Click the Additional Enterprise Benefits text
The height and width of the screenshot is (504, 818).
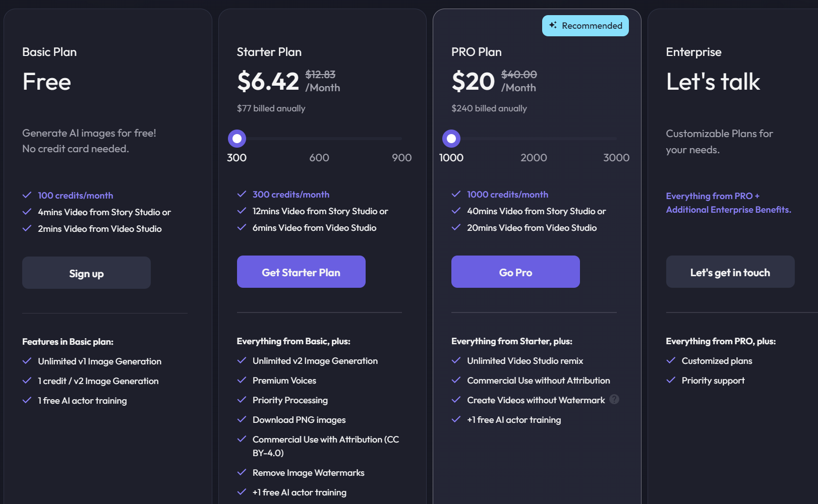[x=728, y=210]
